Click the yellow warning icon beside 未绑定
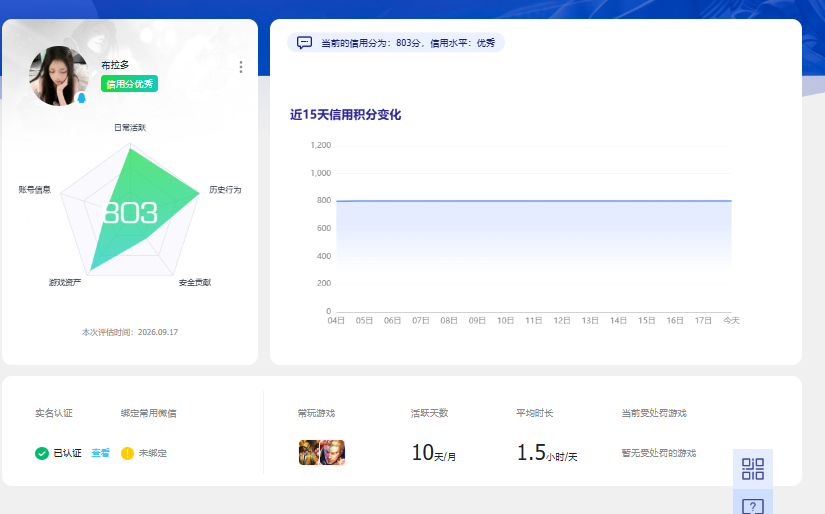 pyautogui.click(x=127, y=453)
